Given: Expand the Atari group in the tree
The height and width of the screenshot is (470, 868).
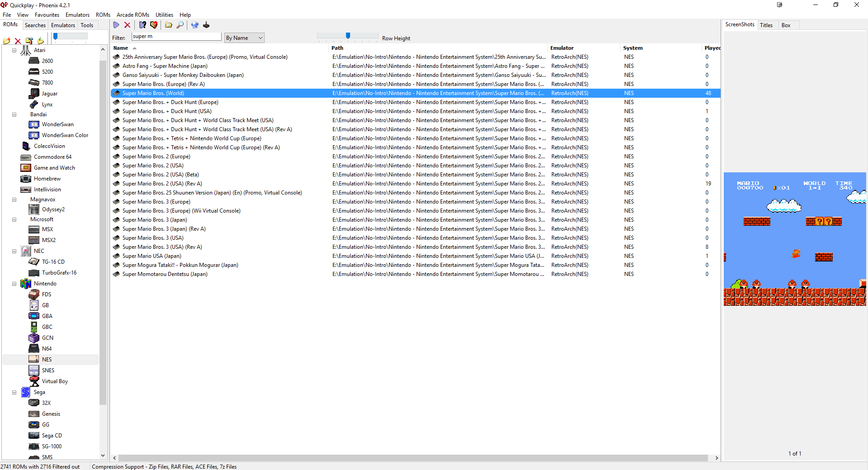Looking at the screenshot, I should (14, 50).
